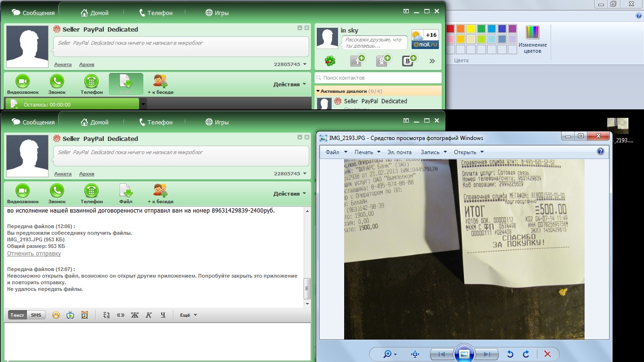644x362 pixels.
Task: Click the gray add-account icon beside the ICQ flower
Action: click(357, 61)
